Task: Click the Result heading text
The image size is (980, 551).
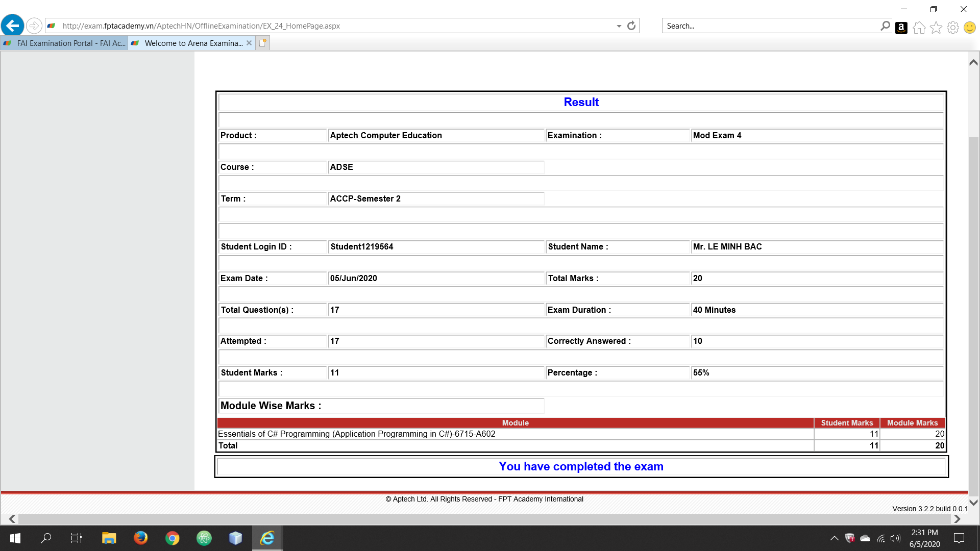Action: click(581, 102)
